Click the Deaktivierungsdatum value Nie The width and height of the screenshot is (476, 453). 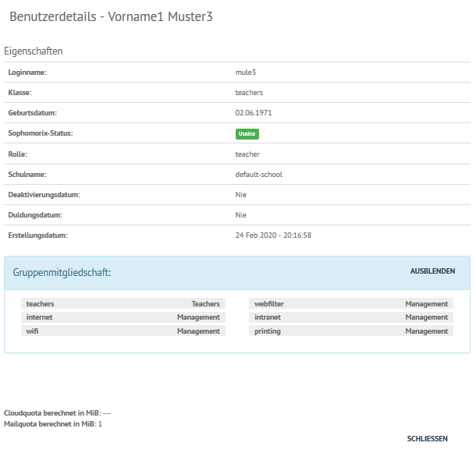(x=241, y=195)
